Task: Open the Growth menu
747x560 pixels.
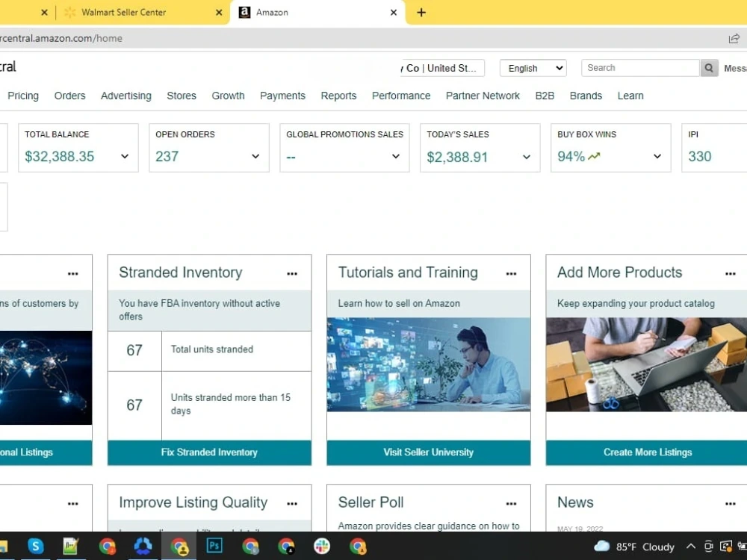Action: click(x=228, y=96)
